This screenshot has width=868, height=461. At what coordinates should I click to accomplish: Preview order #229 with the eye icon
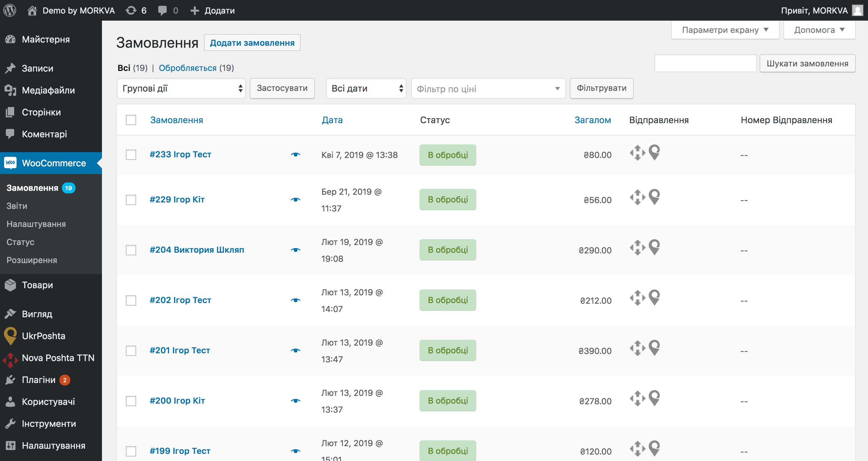[296, 200]
